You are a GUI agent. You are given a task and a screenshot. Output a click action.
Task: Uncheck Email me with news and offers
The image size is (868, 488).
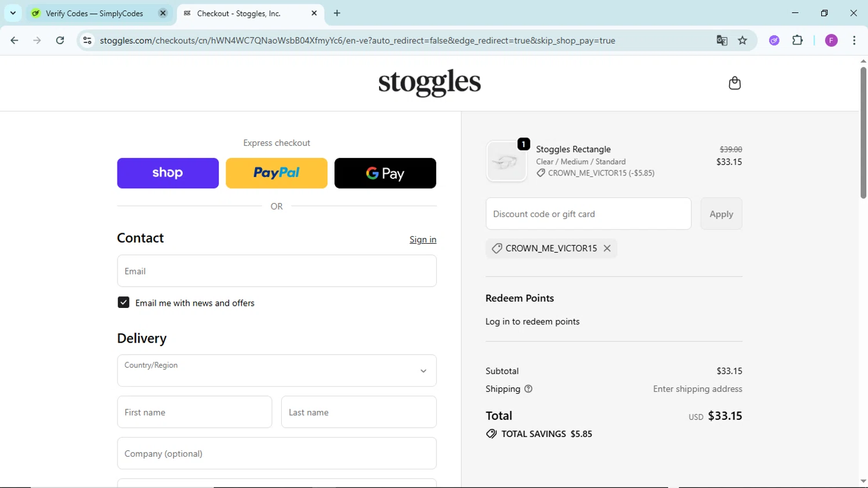(x=123, y=303)
